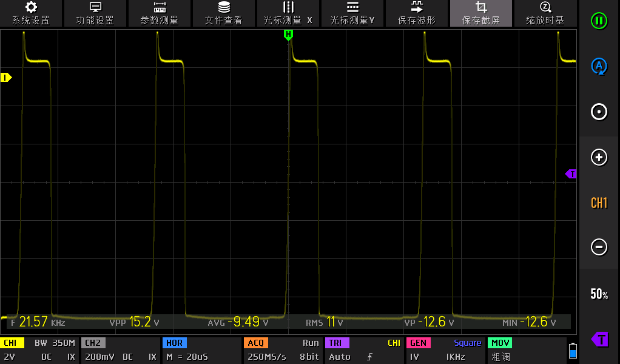
Task: Open the TRI trigger settings
Action: [337, 343]
